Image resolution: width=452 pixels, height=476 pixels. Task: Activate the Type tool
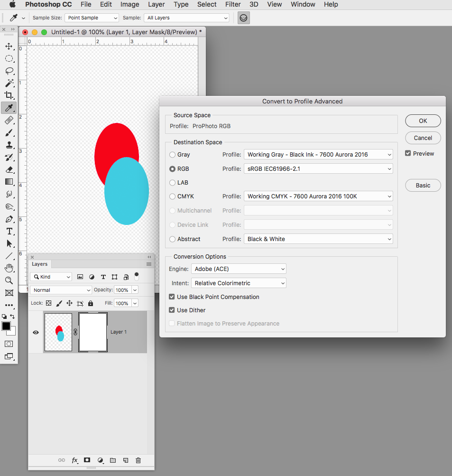pos(9,231)
